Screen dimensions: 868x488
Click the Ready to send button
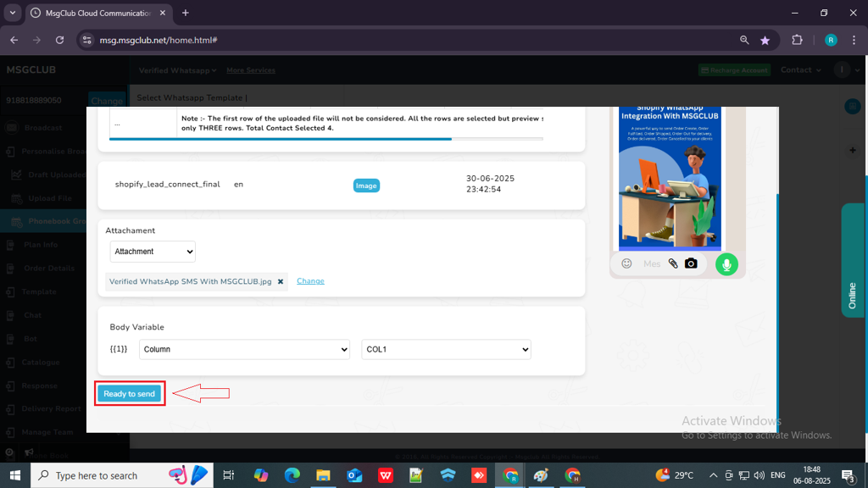[129, 394]
